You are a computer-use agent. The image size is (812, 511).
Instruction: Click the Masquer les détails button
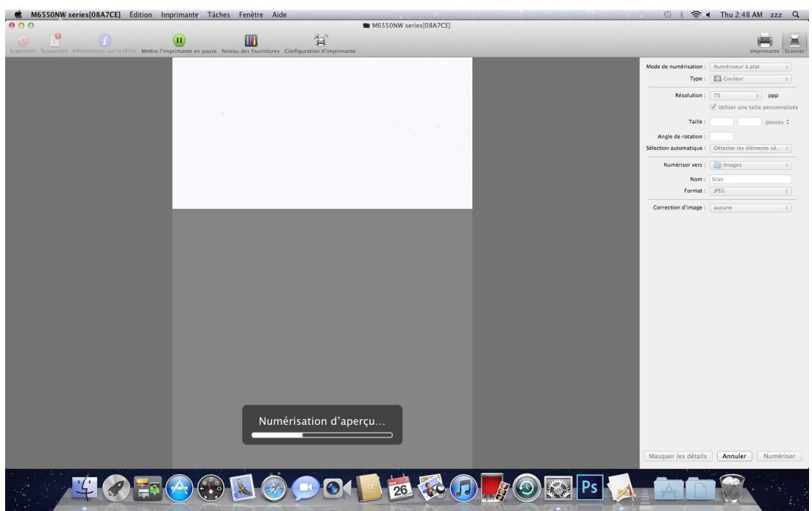[677, 456]
